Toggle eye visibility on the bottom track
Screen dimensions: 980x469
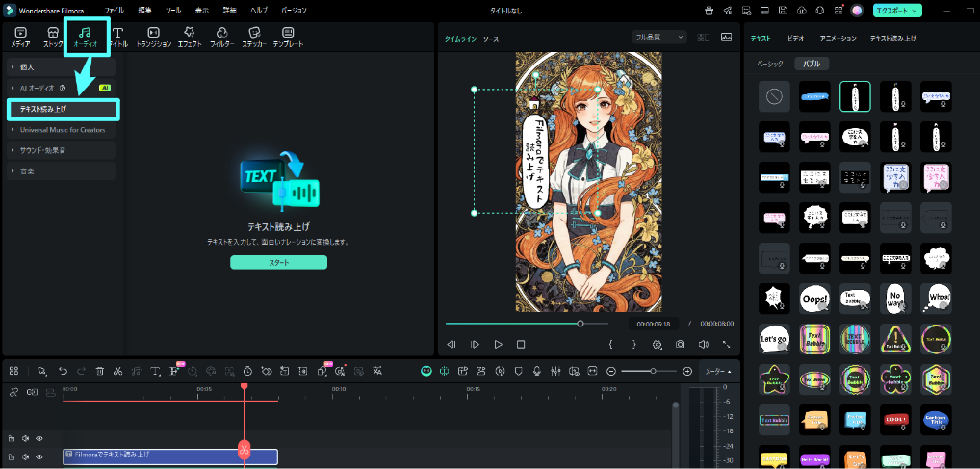(x=39, y=456)
